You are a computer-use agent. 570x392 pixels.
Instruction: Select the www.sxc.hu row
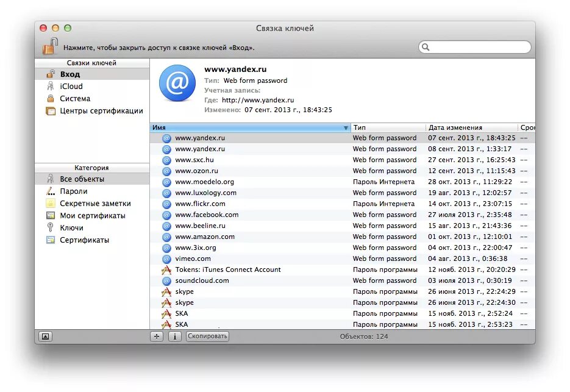343,160
